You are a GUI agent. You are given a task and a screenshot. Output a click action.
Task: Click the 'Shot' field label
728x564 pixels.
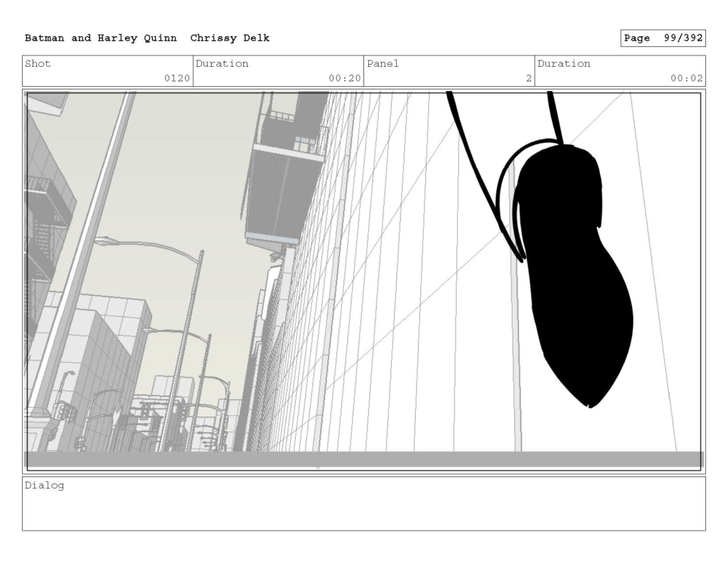[x=38, y=63]
